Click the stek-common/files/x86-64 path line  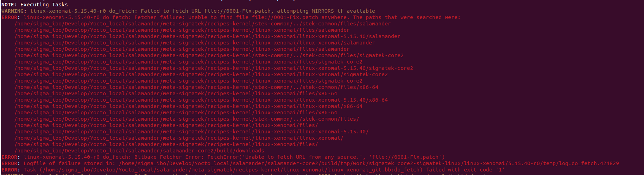[x=196, y=87]
